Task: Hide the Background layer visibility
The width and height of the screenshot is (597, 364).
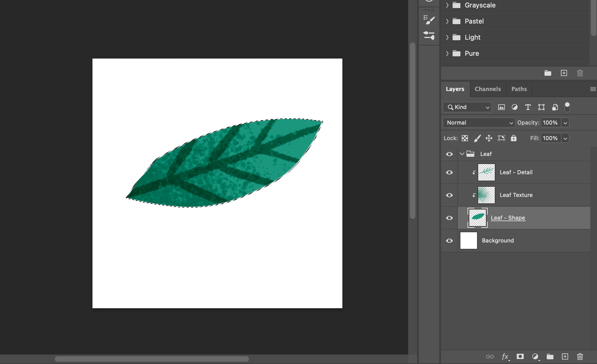Action: coord(449,241)
